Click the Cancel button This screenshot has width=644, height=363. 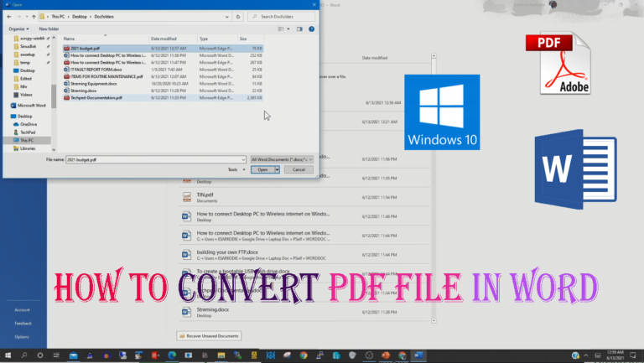click(x=299, y=169)
